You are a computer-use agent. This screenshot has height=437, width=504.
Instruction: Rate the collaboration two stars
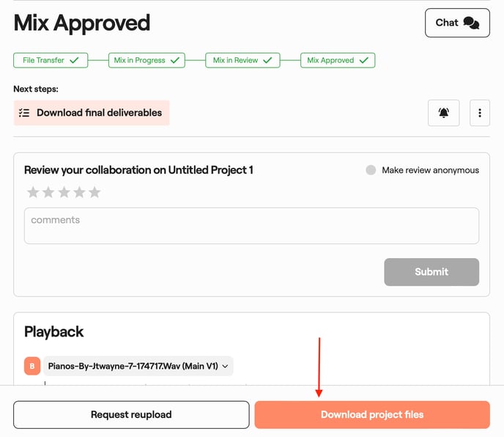pyautogui.click(x=48, y=193)
